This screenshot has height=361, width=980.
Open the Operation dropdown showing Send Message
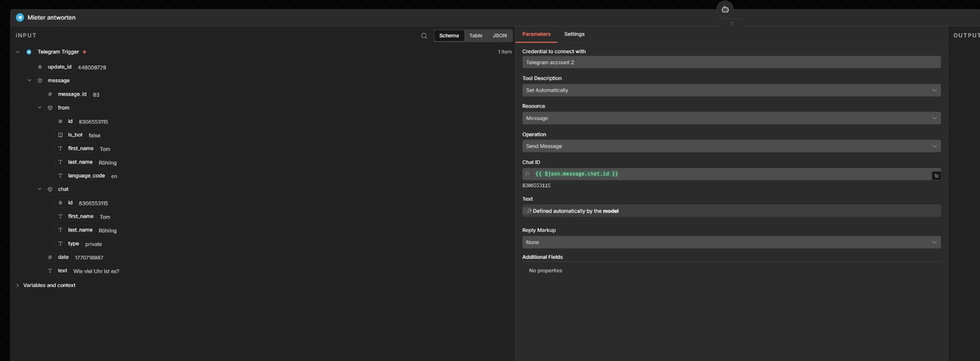731,146
